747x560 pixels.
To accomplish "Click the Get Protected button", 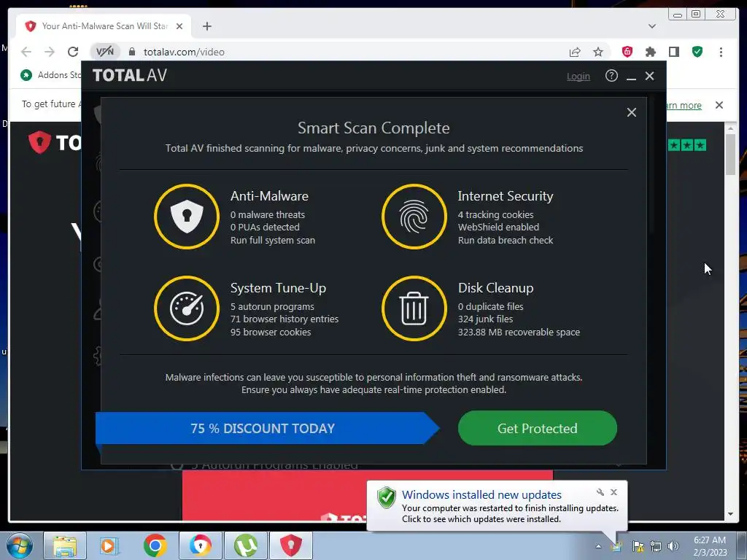I will 538,428.
